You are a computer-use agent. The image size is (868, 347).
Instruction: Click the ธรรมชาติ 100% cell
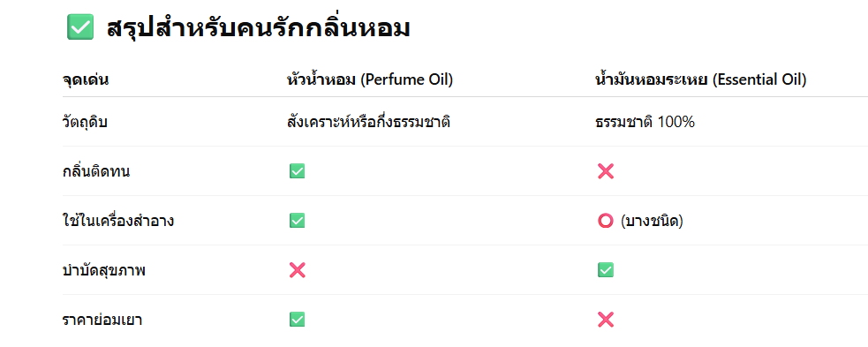[645, 122]
